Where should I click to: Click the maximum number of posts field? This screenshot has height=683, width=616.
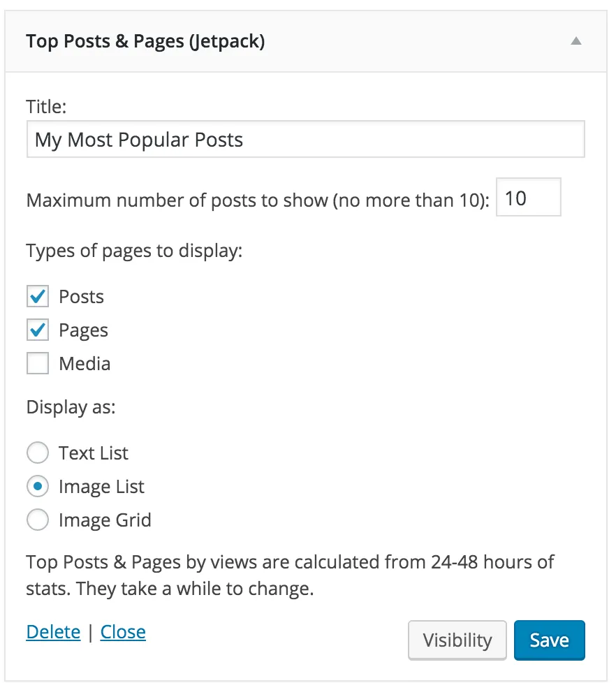[528, 197]
